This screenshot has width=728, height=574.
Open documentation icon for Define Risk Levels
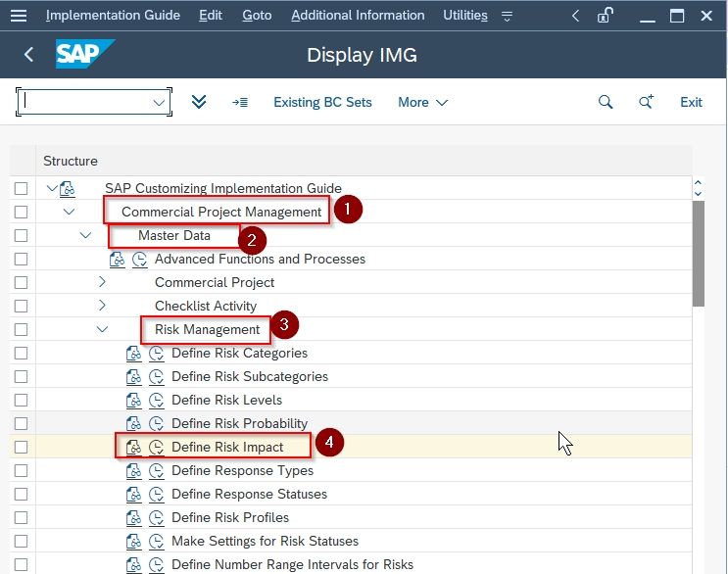133,401
